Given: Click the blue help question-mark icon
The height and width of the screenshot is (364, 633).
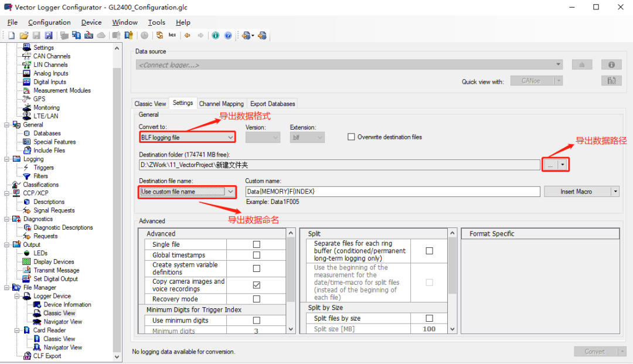Looking at the screenshot, I should tap(228, 36).
